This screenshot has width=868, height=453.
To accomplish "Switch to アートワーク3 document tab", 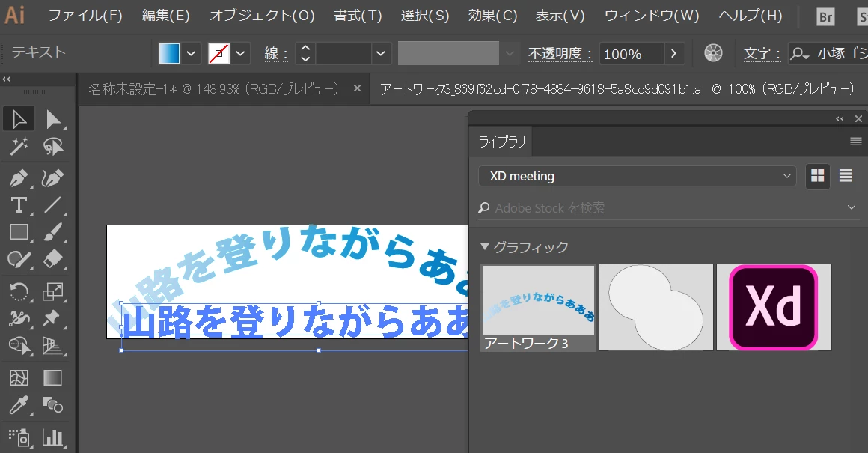I will pyautogui.click(x=617, y=88).
